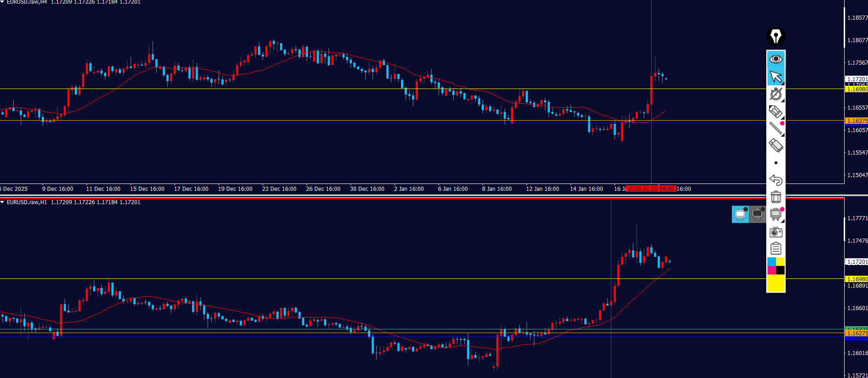The image size is (868, 378).
Task: Toggle annotation visibility with the eye icon
Action: (x=775, y=59)
